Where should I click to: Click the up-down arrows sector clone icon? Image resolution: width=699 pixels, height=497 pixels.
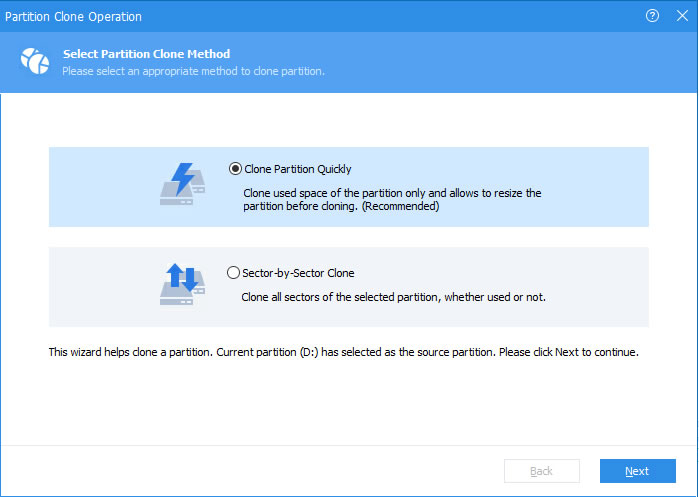[x=182, y=285]
